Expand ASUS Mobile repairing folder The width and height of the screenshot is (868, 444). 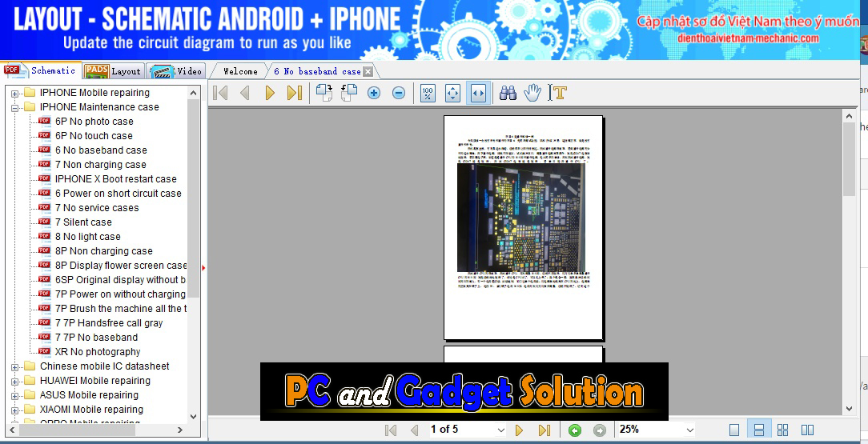[x=14, y=395]
